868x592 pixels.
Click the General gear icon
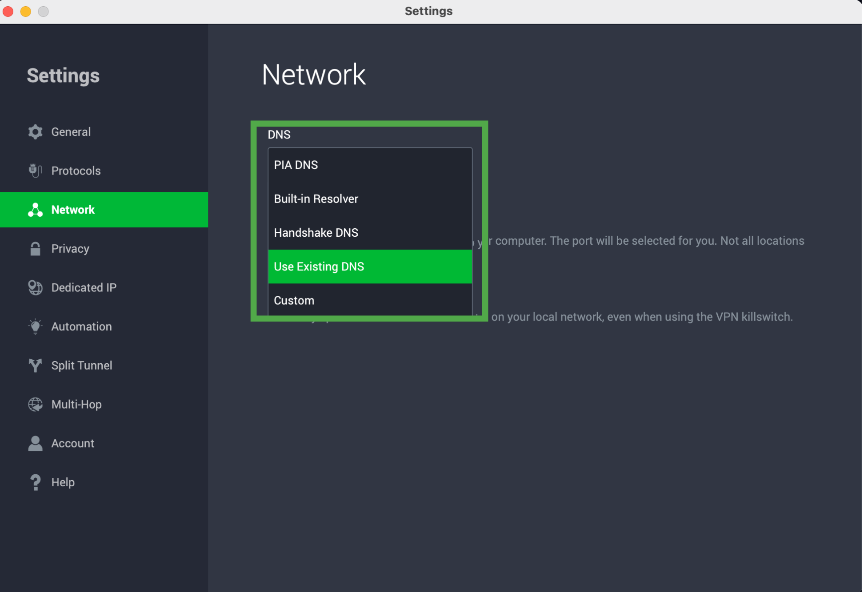pos(35,132)
